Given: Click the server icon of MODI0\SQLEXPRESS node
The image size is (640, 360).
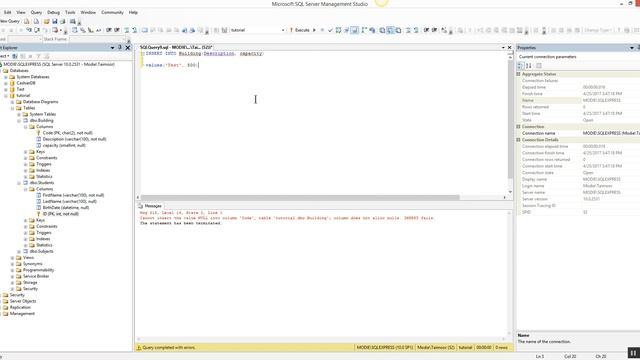Looking at the screenshot, I should tap(1, 64).
